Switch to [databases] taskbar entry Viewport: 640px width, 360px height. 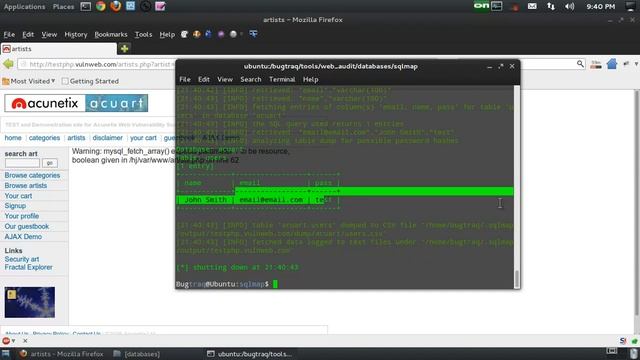137,354
